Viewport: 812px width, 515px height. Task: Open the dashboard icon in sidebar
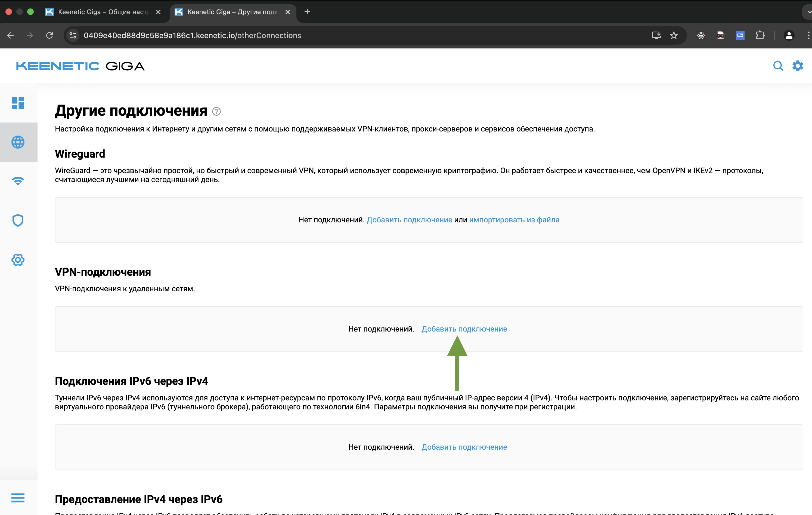(18, 103)
